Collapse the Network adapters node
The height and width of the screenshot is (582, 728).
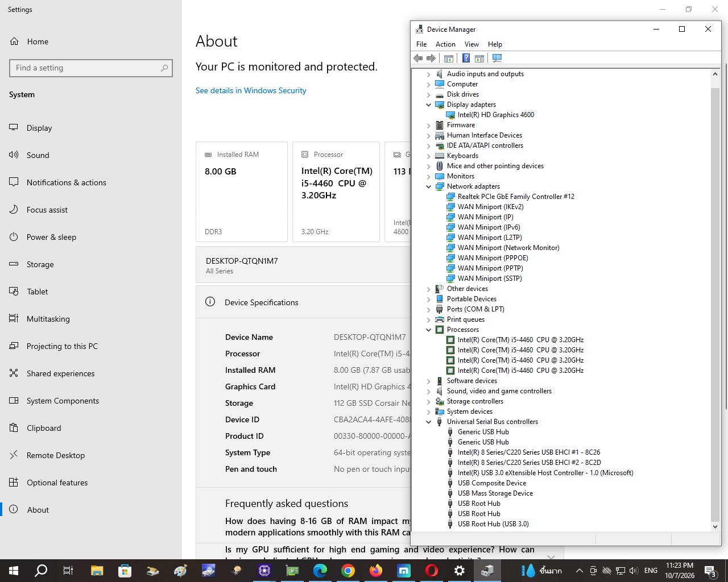pyautogui.click(x=429, y=186)
